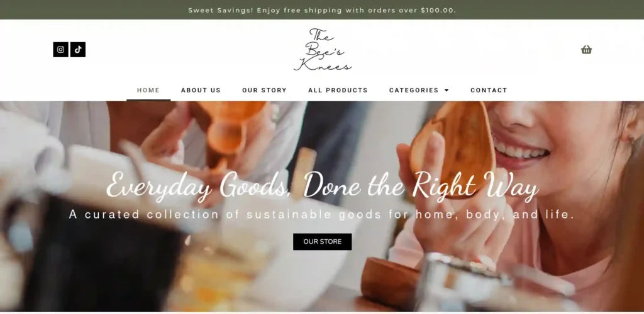Image resolution: width=644 pixels, height=314 pixels.
Task: Open the Instagram social icon
Action: point(61,50)
